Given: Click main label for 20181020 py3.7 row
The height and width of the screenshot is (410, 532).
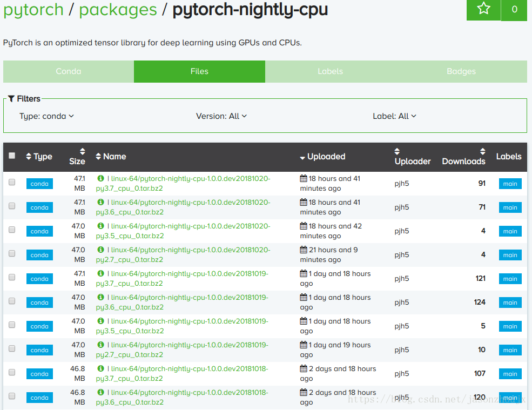Looking at the screenshot, I should tap(510, 184).
